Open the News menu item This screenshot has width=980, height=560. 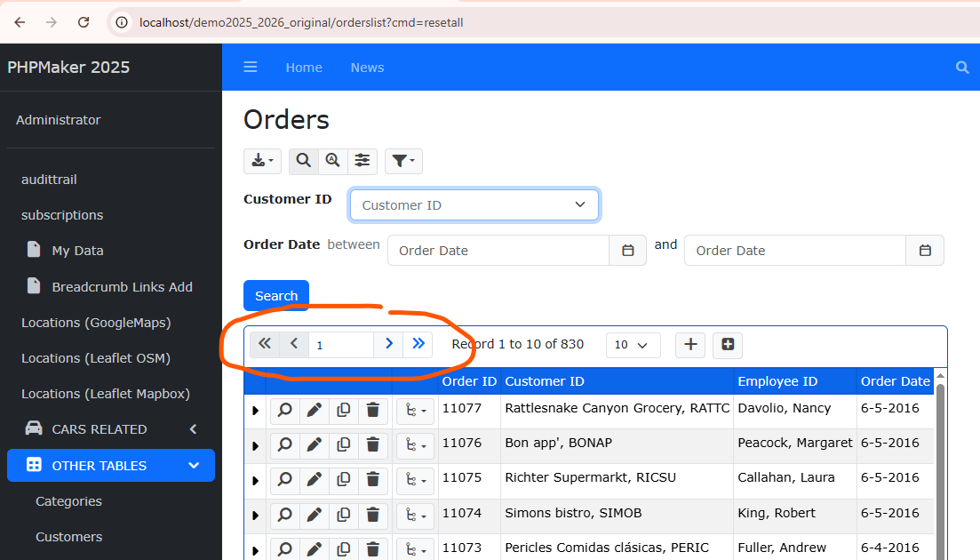click(367, 68)
